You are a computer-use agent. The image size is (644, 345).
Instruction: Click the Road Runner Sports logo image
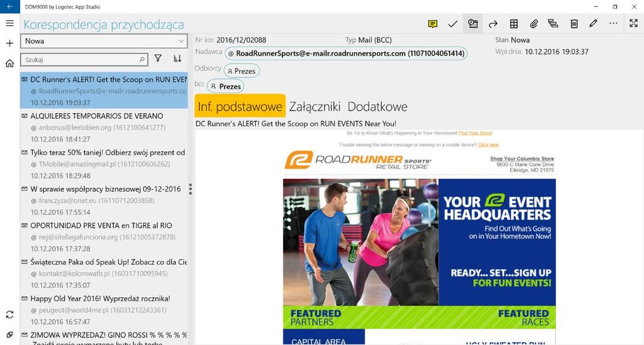point(358,160)
